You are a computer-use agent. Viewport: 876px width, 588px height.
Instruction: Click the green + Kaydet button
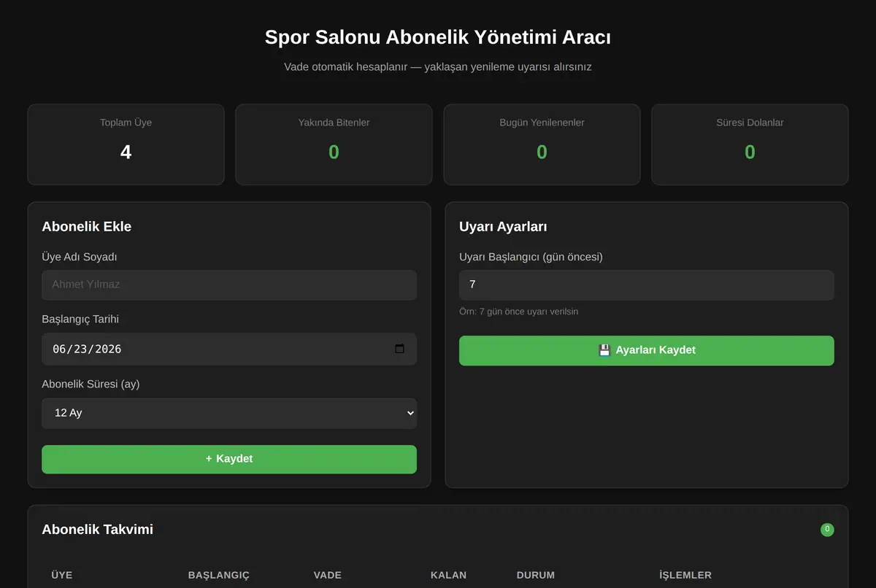[229, 459]
